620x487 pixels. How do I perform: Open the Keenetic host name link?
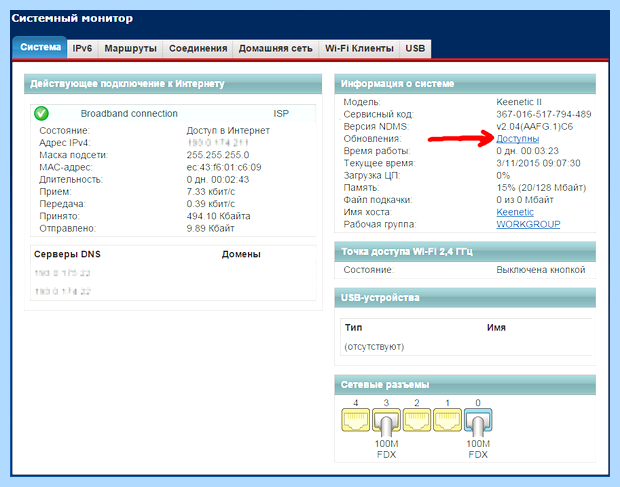pyautogui.click(x=515, y=212)
